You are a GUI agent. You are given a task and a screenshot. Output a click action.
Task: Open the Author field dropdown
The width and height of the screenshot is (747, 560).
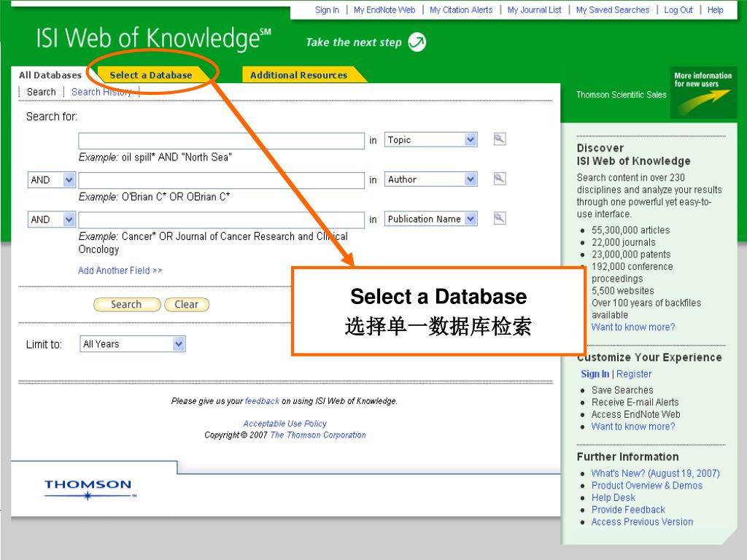pyautogui.click(x=430, y=179)
